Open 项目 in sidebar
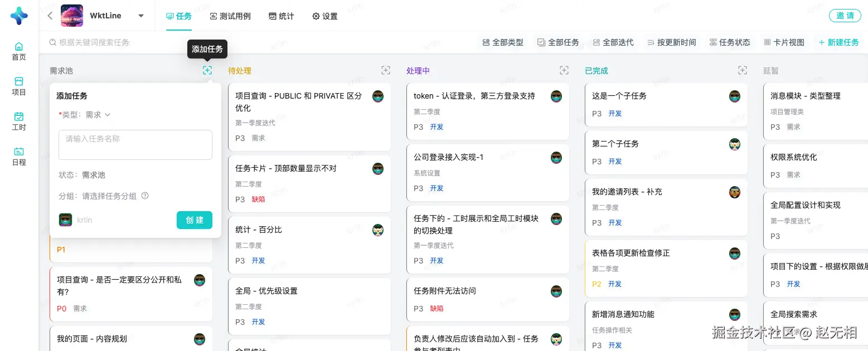 point(19,86)
